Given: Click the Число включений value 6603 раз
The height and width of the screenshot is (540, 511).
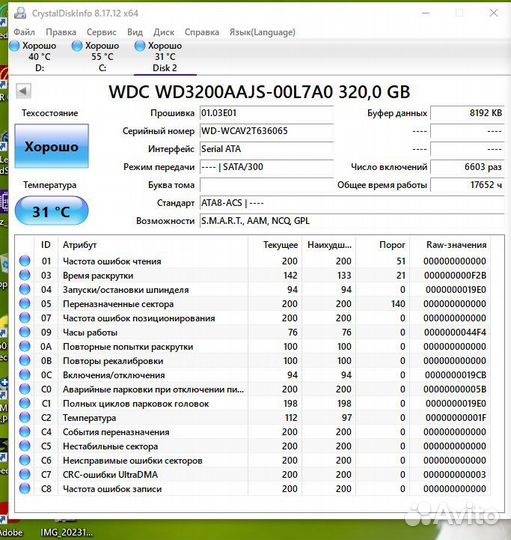Looking at the screenshot, I should (467, 167).
